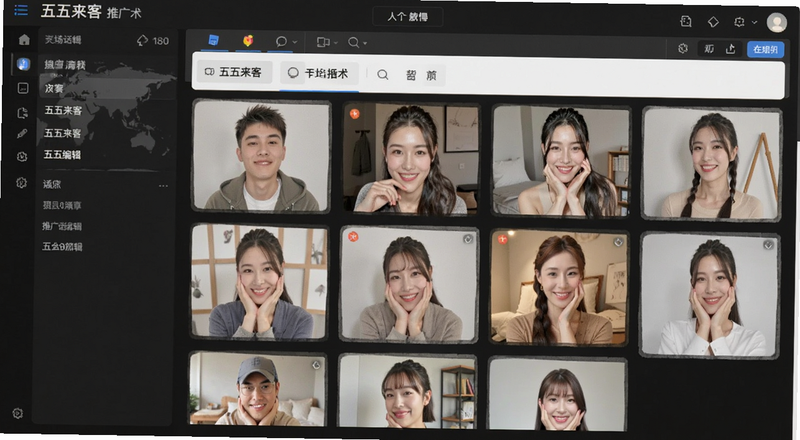Open the title bar settings gear icon

(x=739, y=22)
